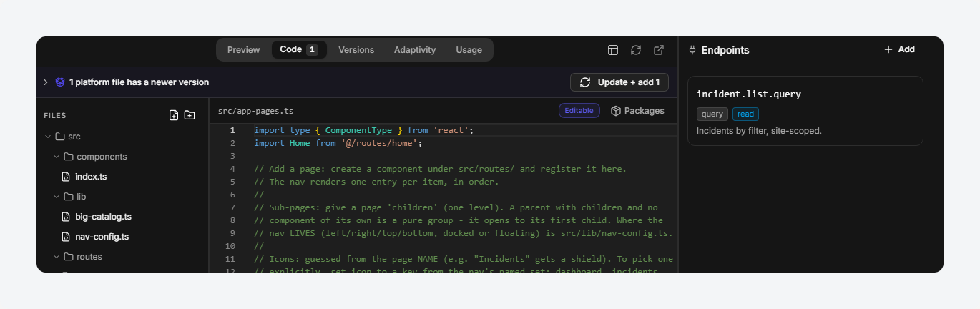Open in new window icon
This screenshot has height=309, width=980.
pyautogui.click(x=659, y=50)
